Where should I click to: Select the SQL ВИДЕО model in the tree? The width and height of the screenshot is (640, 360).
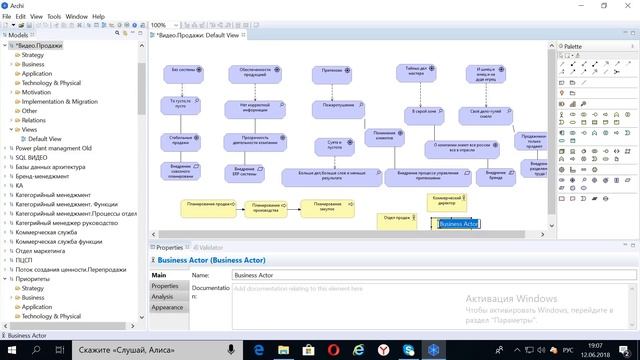pos(31,158)
